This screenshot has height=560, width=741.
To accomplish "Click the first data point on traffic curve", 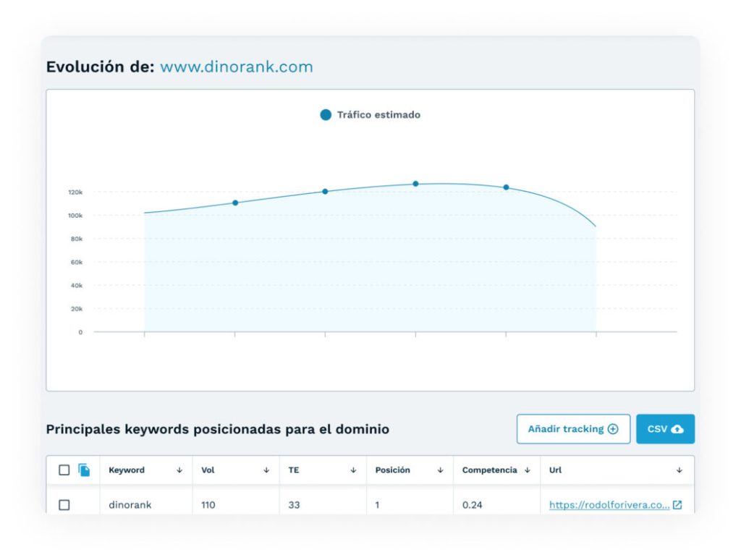I will (x=235, y=203).
